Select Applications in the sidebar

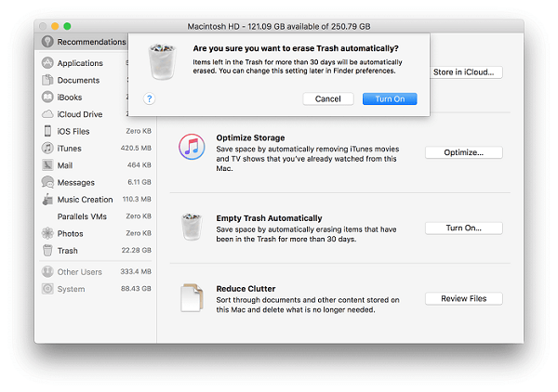(x=80, y=63)
